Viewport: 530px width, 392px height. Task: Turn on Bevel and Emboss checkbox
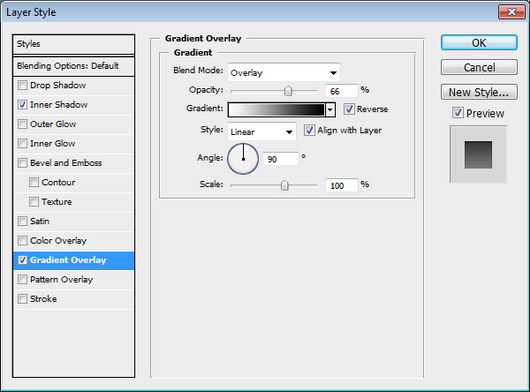pyautogui.click(x=23, y=163)
